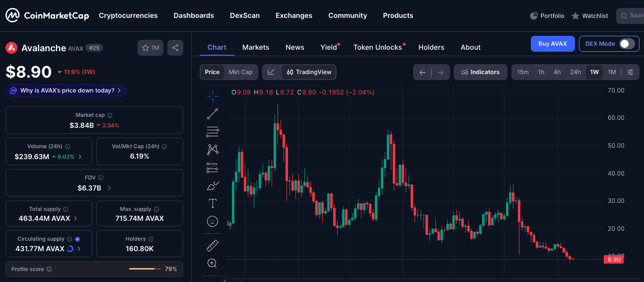Expand the Volume (24h) details chevron
The height and width of the screenshot is (282, 644).
click(80, 157)
